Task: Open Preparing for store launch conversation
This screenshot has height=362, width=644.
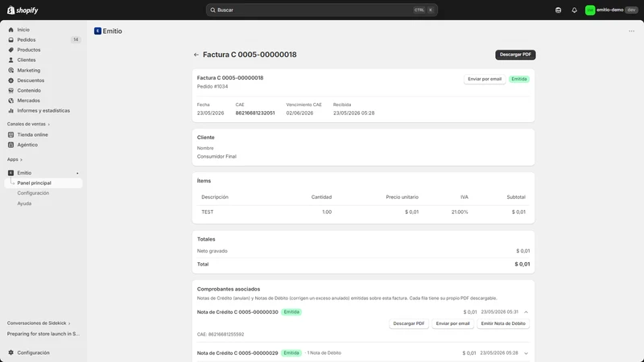Action: pos(43,334)
